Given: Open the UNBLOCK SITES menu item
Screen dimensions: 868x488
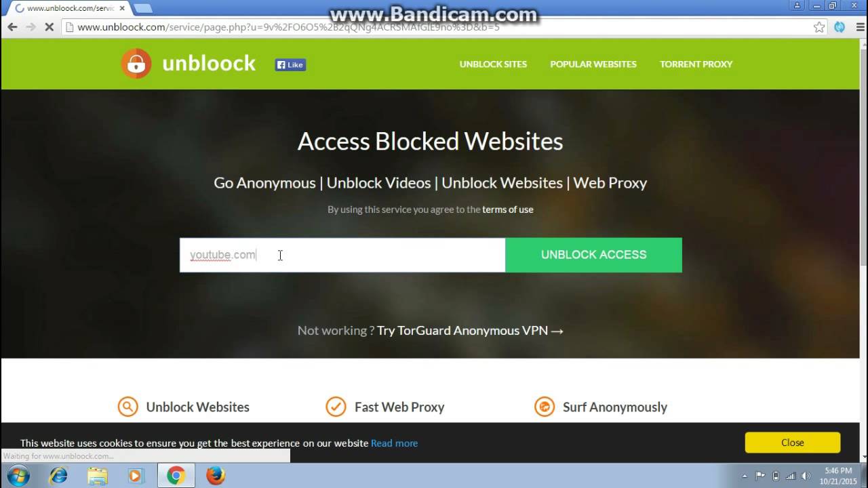Looking at the screenshot, I should coord(493,64).
